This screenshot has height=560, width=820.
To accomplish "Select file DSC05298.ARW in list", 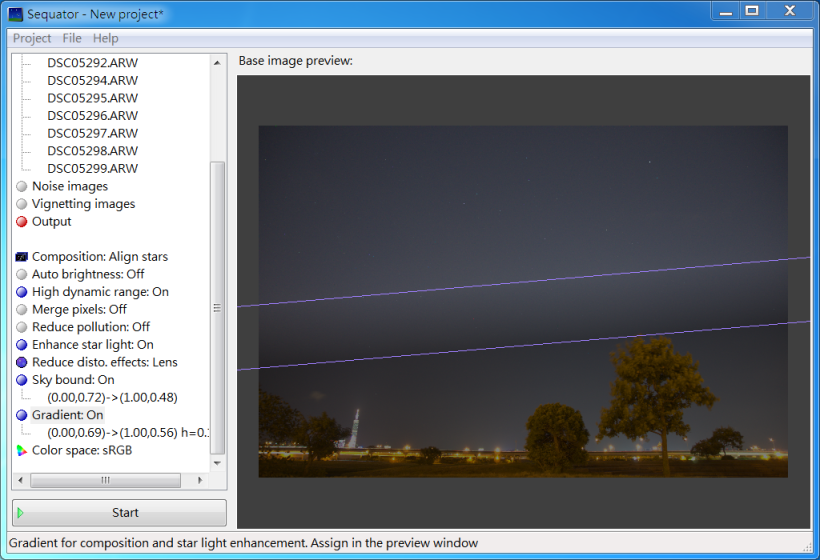I will pos(93,151).
